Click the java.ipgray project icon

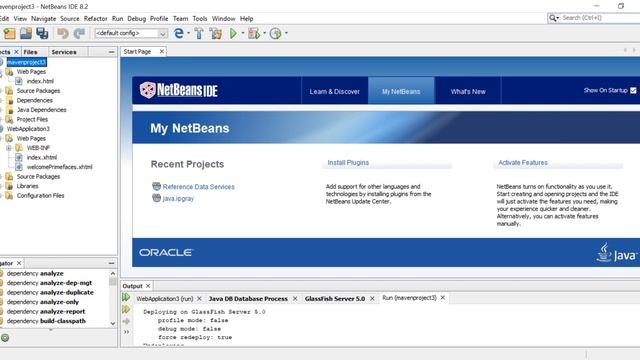(x=156, y=198)
